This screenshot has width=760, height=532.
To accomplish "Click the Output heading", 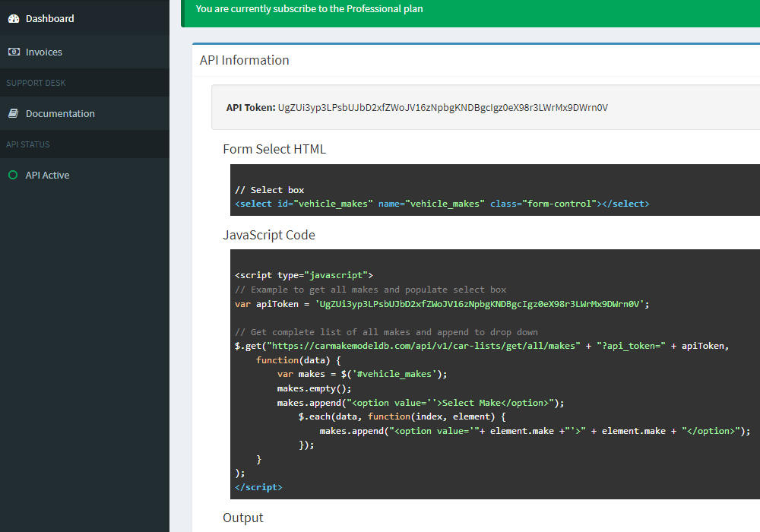I will 243,518.
